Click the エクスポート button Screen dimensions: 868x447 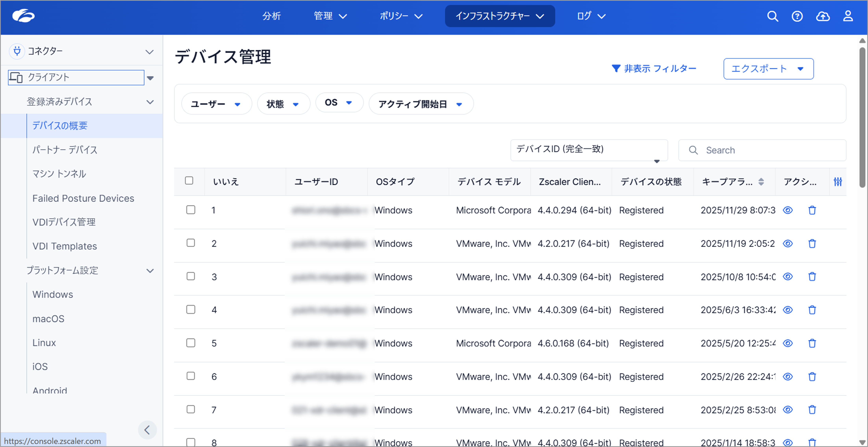[x=768, y=69]
